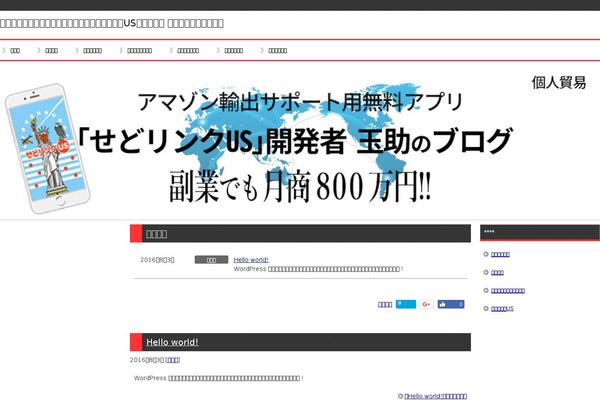Click the Facebook like thumbs-up button
This screenshot has height=400, width=600.
tap(451, 304)
